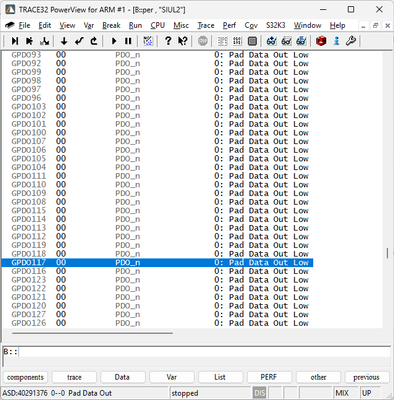Open the register window toolbar icon
This screenshot has width=394, height=400.
click(x=252, y=41)
